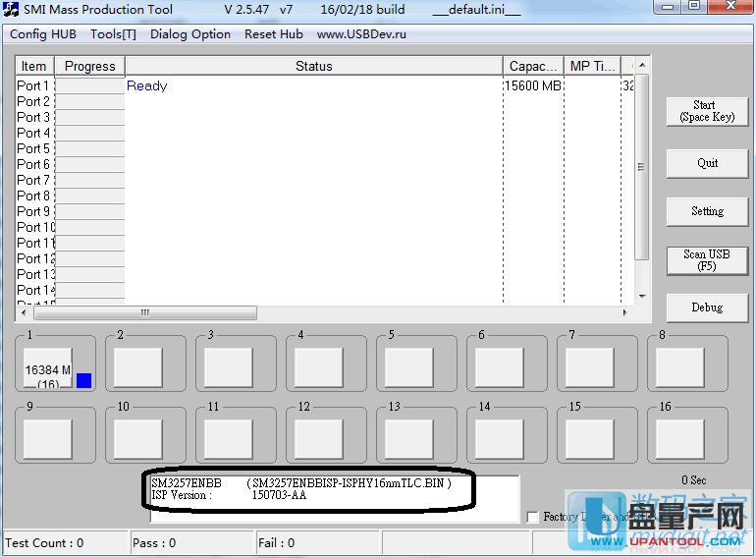Click the Start (Space Key) button
This screenshot has width=756, height=558.
click(x=707, y=111)
